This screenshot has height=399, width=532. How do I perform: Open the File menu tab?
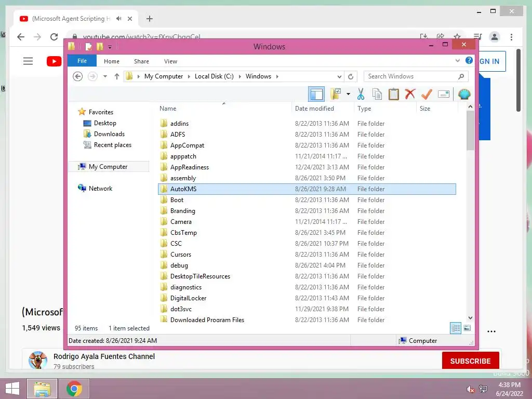[82, 61]
